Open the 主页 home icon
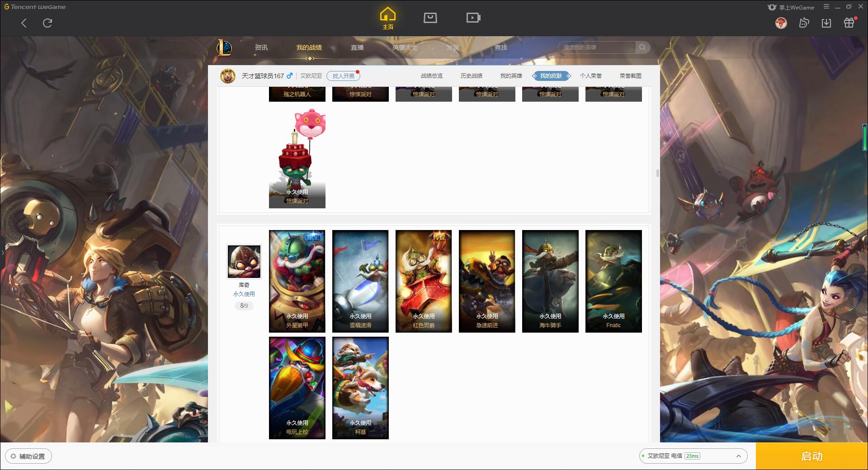 click(388, 19)
